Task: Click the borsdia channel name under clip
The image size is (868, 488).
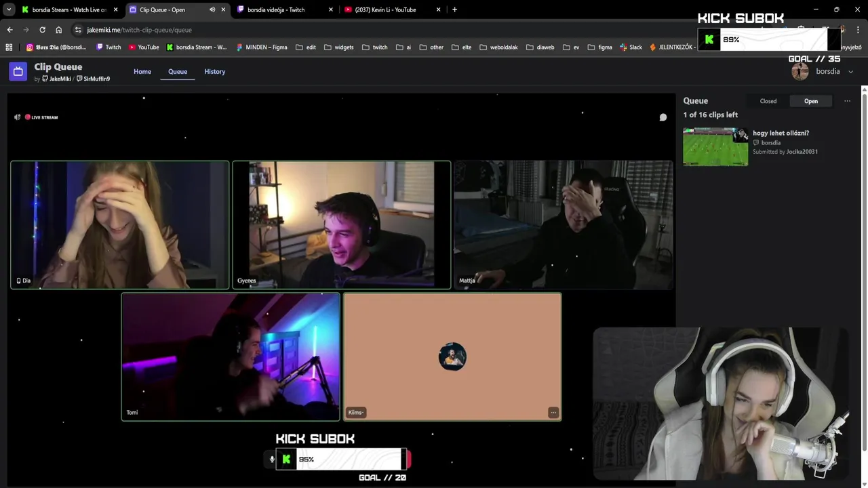Action: (771, 143)
